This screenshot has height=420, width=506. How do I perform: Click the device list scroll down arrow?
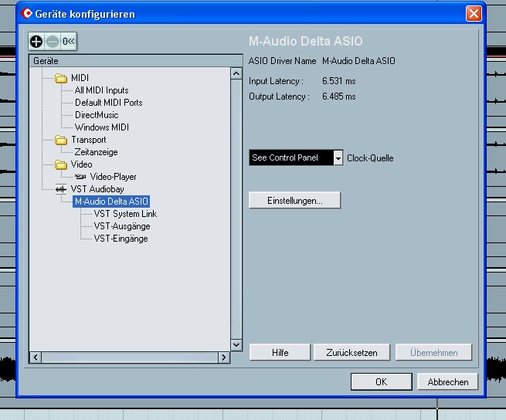click(x=236, y=345)
